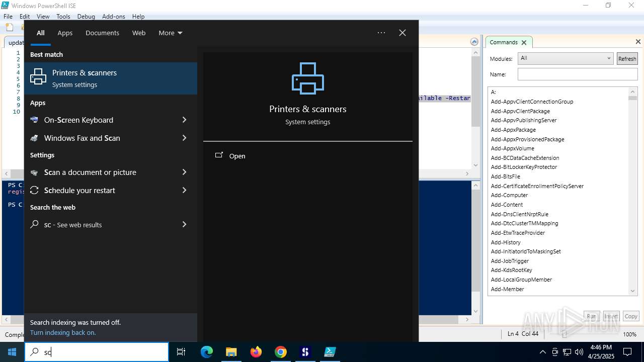644x362 pixels.
Task: Expand Windows Fax and Scan chevron
Action: (x=184, y=138)
